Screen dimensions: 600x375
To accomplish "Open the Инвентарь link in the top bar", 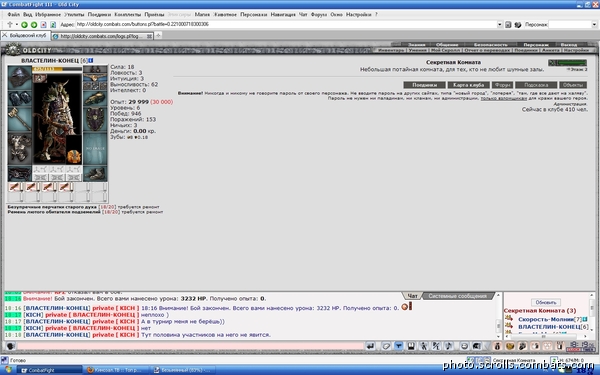I will [391, 50].
